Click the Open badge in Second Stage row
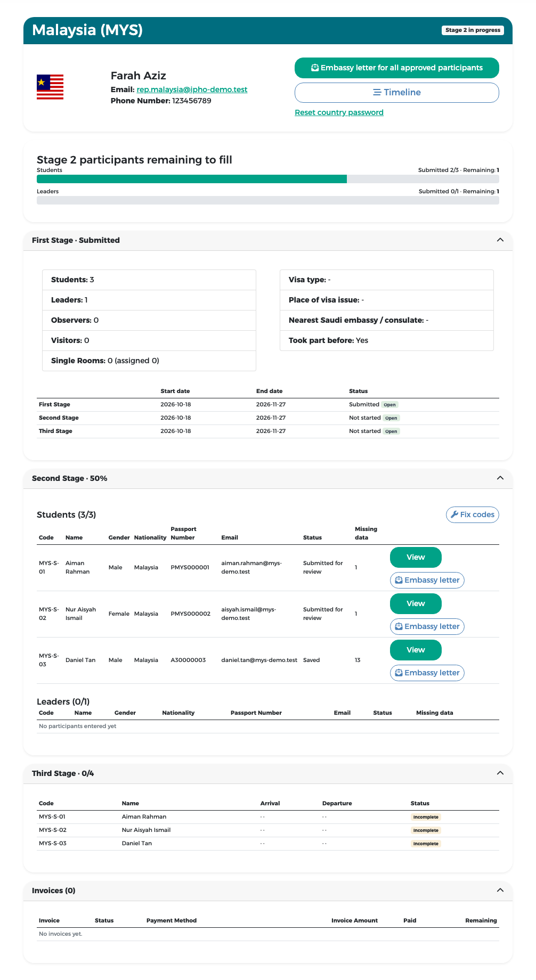This screenshot has width=536, height=980. point(391,418)
